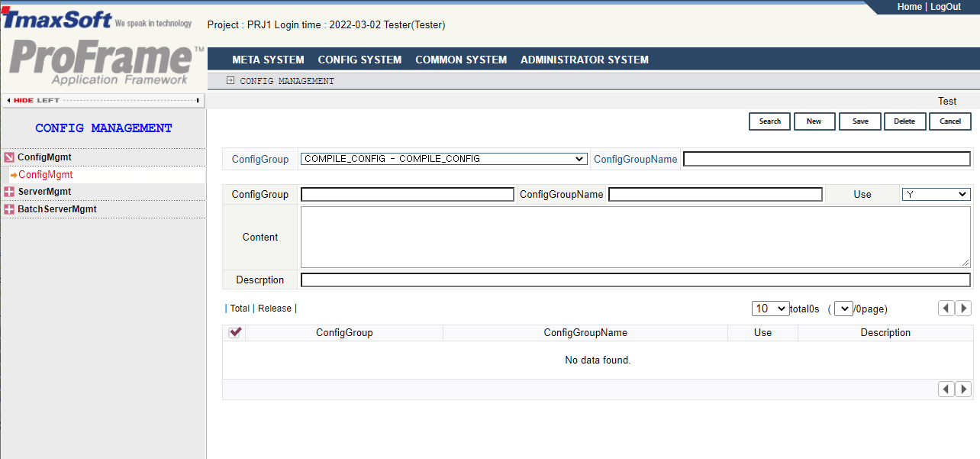The width and height of the screenshot is (980, 459).
Task: Open the rows-per-page 10 dropdown
Action: coord(770,309)
